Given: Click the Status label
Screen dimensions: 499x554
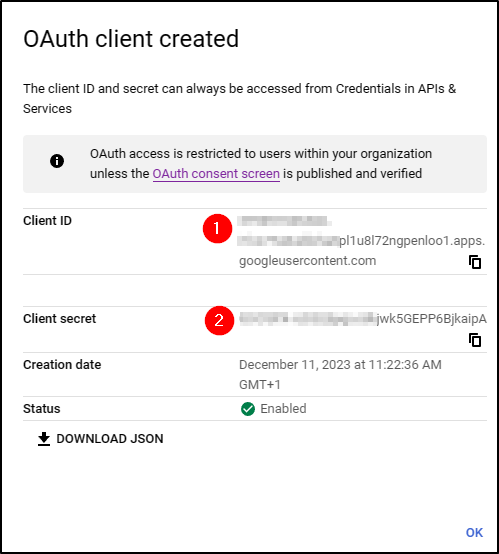Looking at the screenshot, I should tap(42, 409).
